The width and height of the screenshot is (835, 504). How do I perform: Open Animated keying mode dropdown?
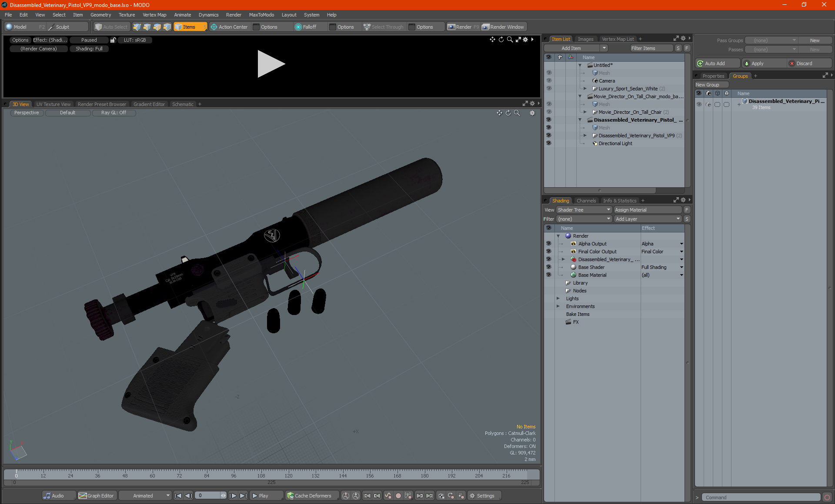click(x=145, y=496)
